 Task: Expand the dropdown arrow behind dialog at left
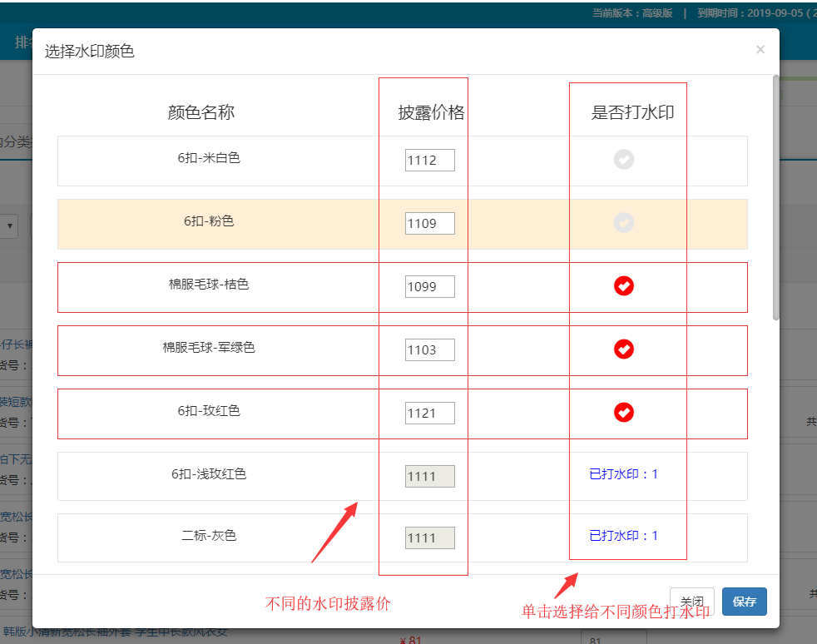tap(10, 225)
